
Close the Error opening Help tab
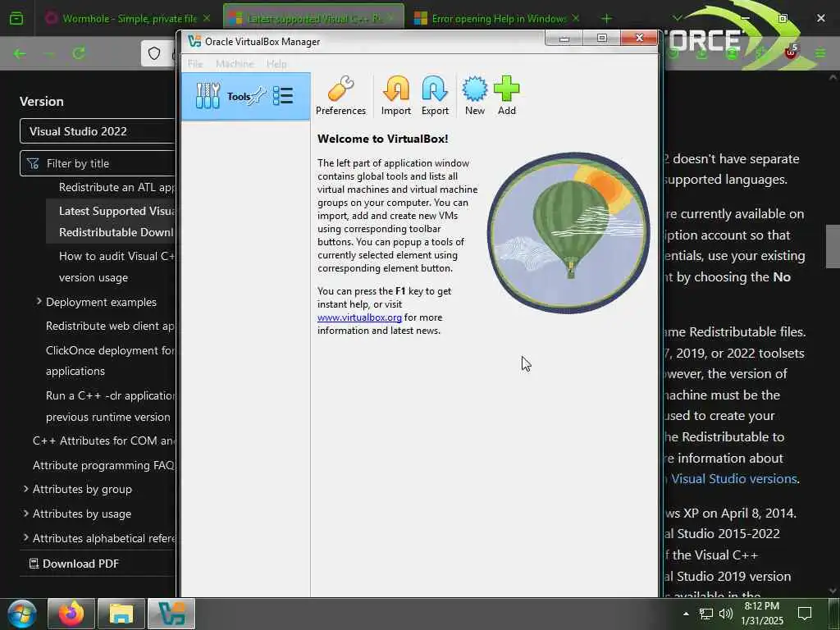click(576, 19)
